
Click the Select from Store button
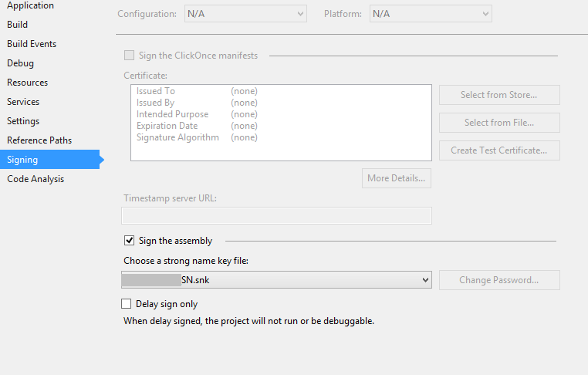point(499,95)
